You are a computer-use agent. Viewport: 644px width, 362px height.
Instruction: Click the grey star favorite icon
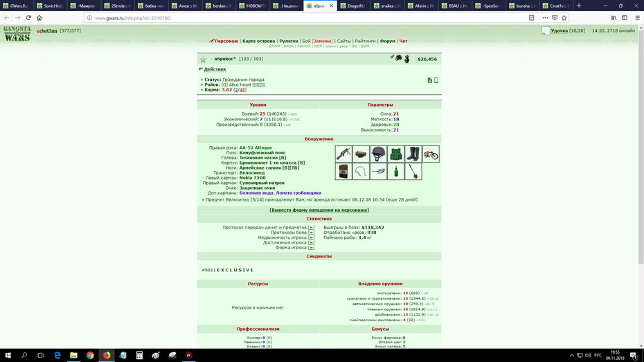(203, 60)
